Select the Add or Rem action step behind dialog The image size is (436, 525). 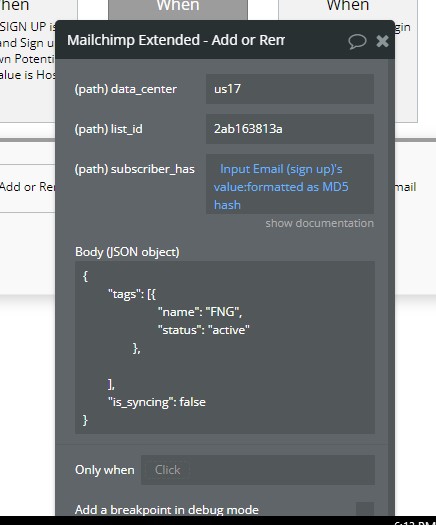pos(27,188)
